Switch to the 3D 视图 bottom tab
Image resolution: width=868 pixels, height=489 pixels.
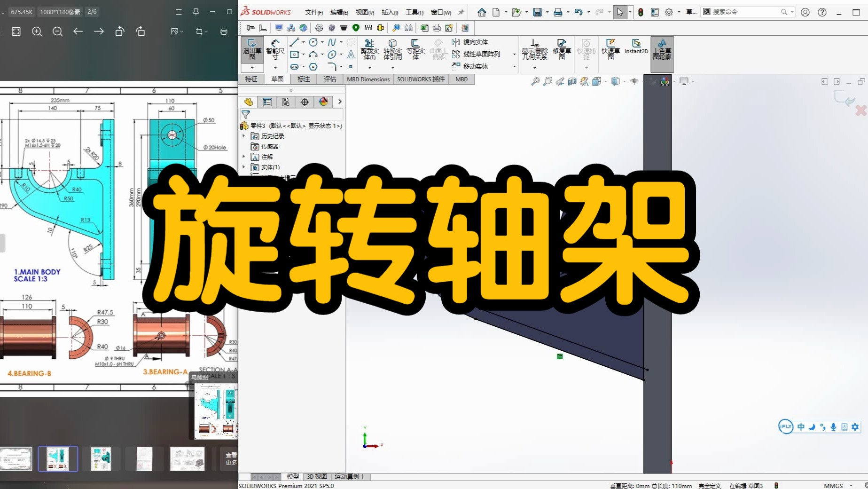point(317,476)
